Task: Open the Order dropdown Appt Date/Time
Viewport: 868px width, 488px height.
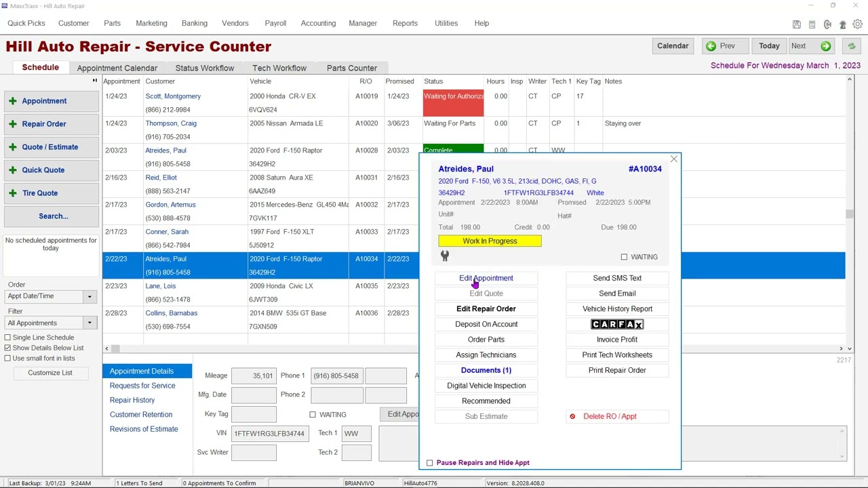Action: pos(89,296)
